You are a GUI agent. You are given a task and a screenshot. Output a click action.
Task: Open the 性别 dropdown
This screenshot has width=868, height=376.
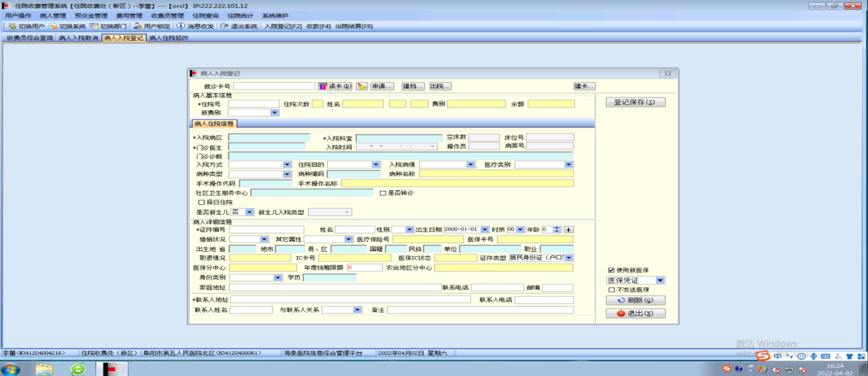[x=410, y=229]
